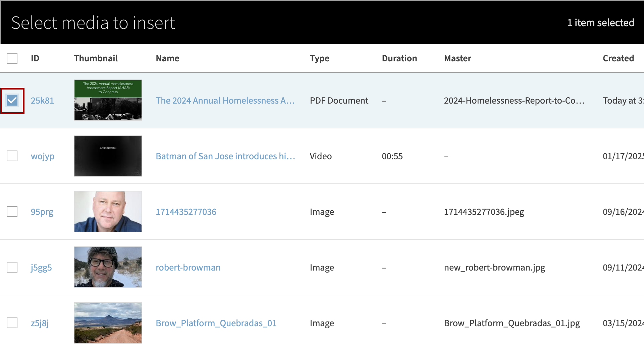
Task: Click the Batman video thumbnail
Action: coord(108,156)
